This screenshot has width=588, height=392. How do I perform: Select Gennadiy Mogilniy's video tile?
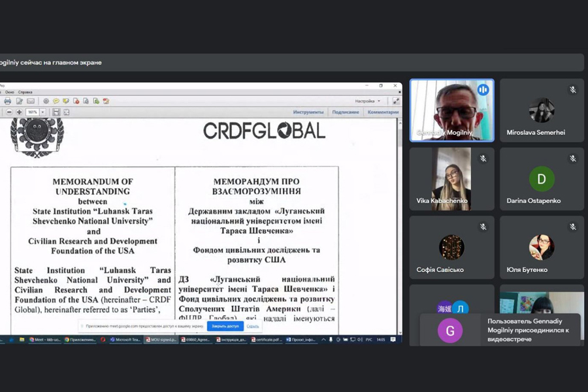coord(451,110)
